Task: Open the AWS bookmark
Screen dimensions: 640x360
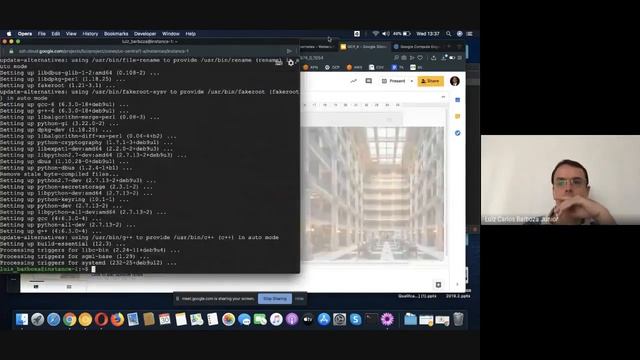Action: (354, 67)
